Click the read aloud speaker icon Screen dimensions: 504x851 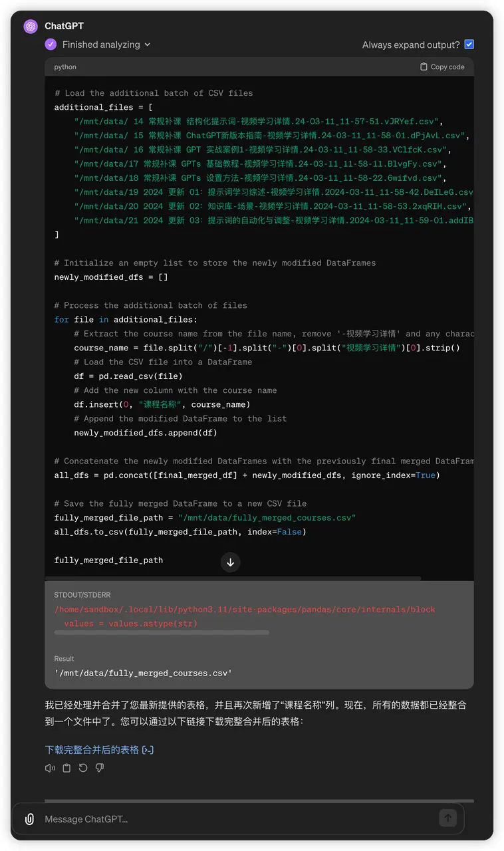click(x=50, y=768)
